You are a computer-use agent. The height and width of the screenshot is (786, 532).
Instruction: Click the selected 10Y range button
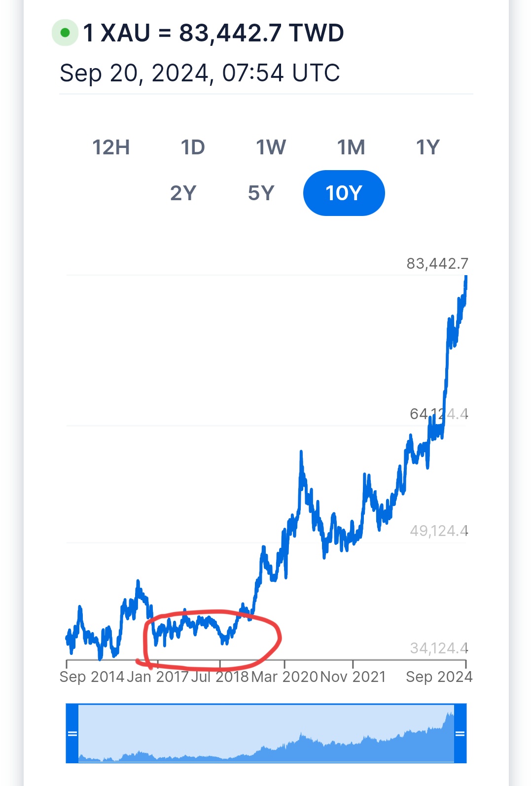tap(344, 193)
